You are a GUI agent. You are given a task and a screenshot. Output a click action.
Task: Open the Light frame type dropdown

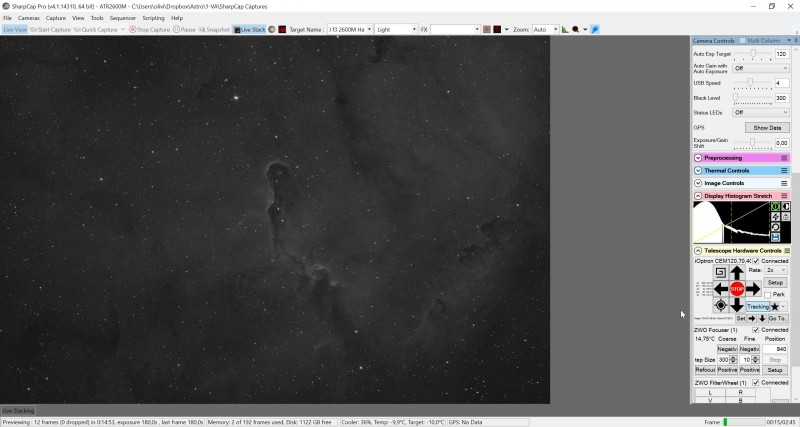point(414,30)
